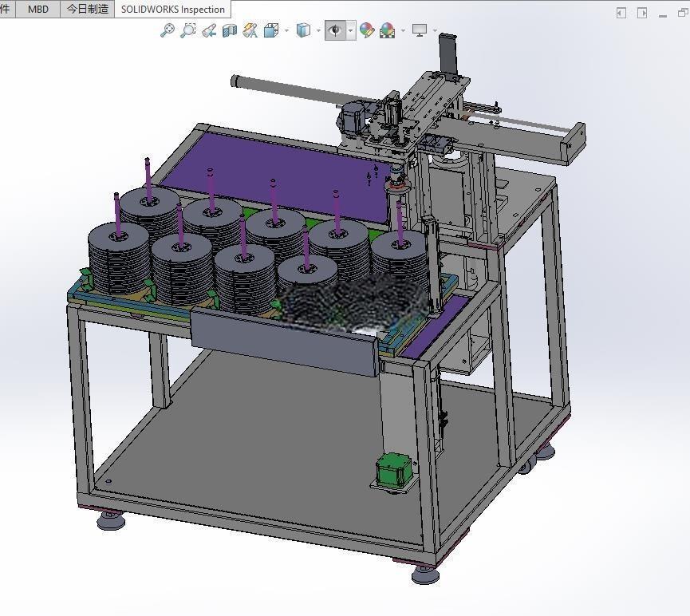
Task: Toggle Hide/Show Items eye button
Action: coord(335,30)
